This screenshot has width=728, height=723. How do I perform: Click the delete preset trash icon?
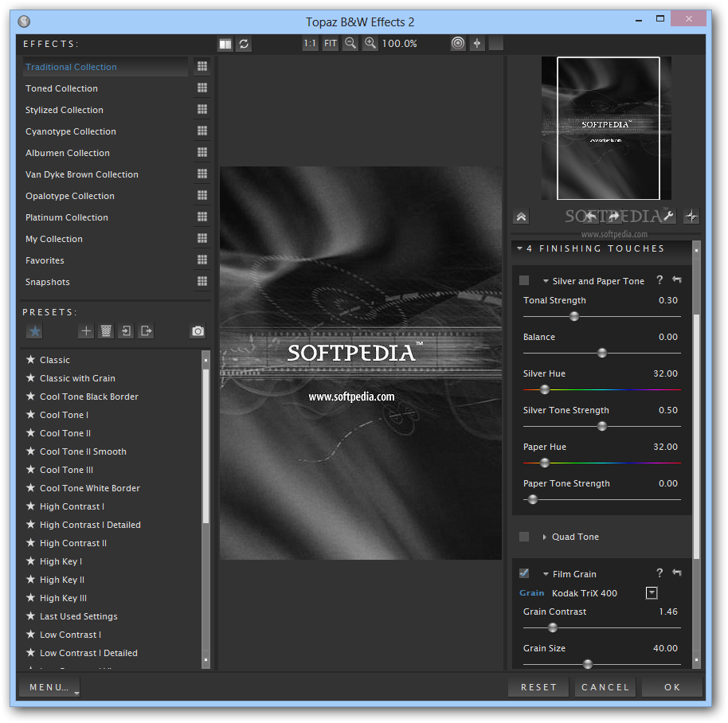point(106,331)
